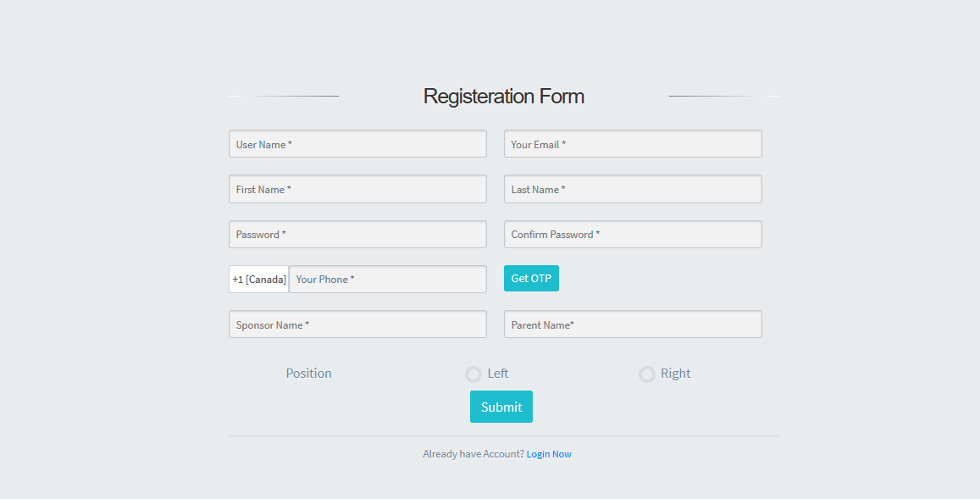Viewport: 980px width, 499px height.
Task: Click the Registeration Form heading
Action: [503, 97]
